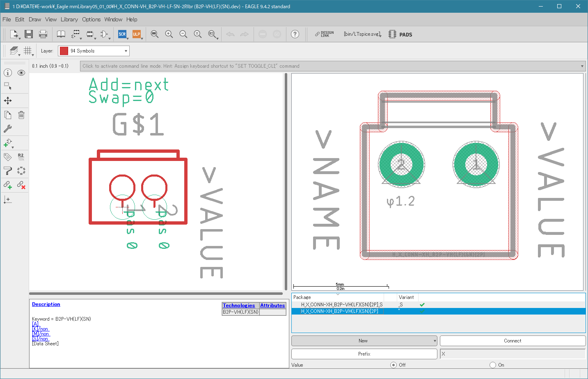The width and height of the screenshot is (588, 379).
Task: Open the Grid settings icon
Action: click(x=27, y=51)
